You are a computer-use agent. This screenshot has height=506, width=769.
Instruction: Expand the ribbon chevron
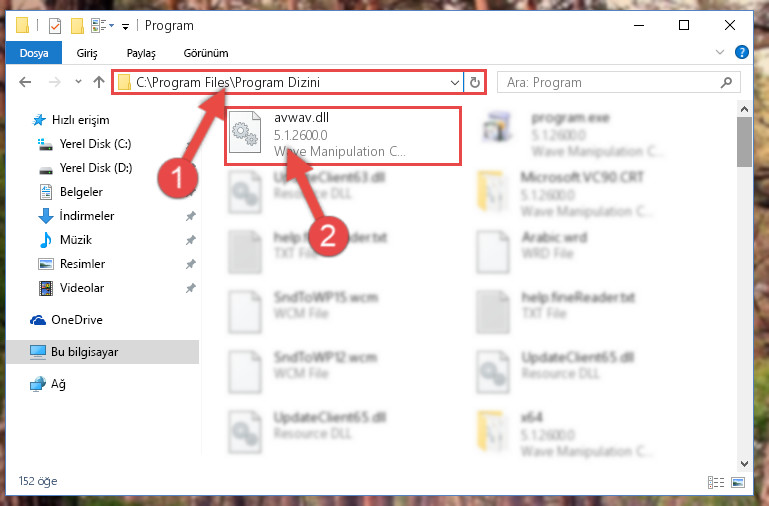point(719,52)
